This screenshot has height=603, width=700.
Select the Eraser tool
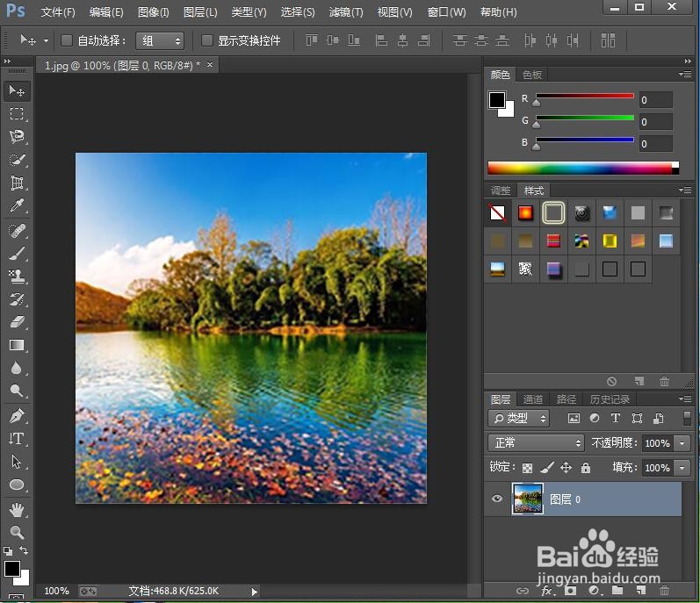coord(17,322)
